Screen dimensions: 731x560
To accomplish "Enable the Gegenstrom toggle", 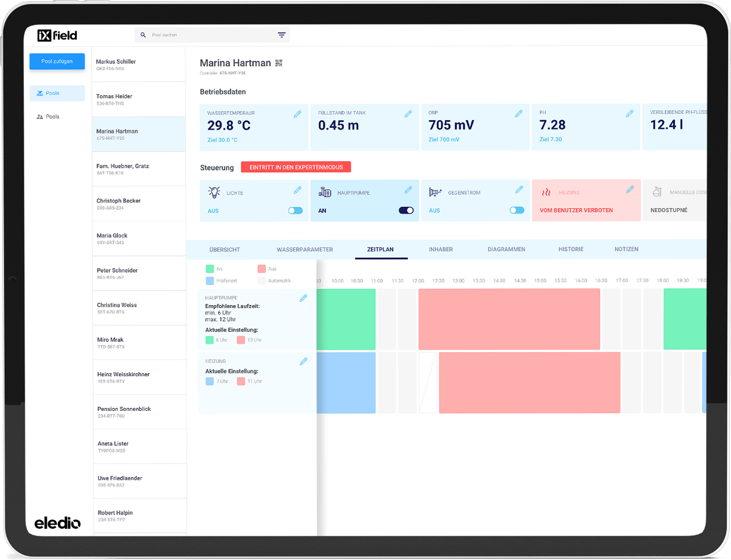I will pyautogui.click(x=516, y=210).
